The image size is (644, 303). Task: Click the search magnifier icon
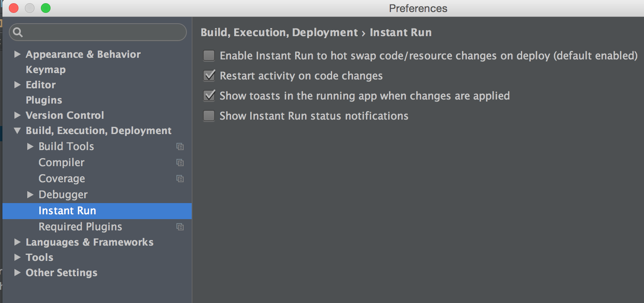[18, 32]
